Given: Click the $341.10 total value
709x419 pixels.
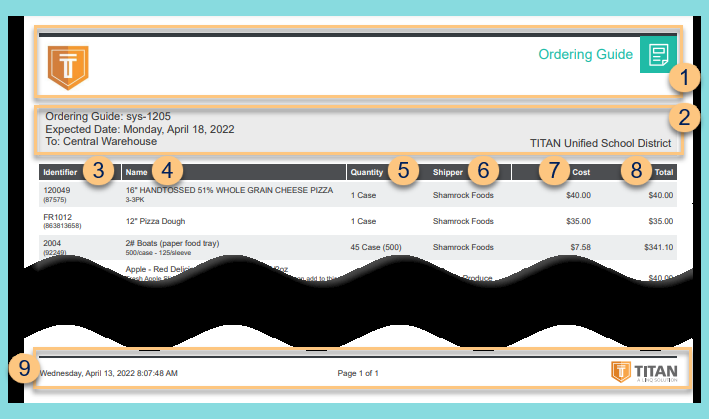Looking at the screenshot, I should 659,247.
